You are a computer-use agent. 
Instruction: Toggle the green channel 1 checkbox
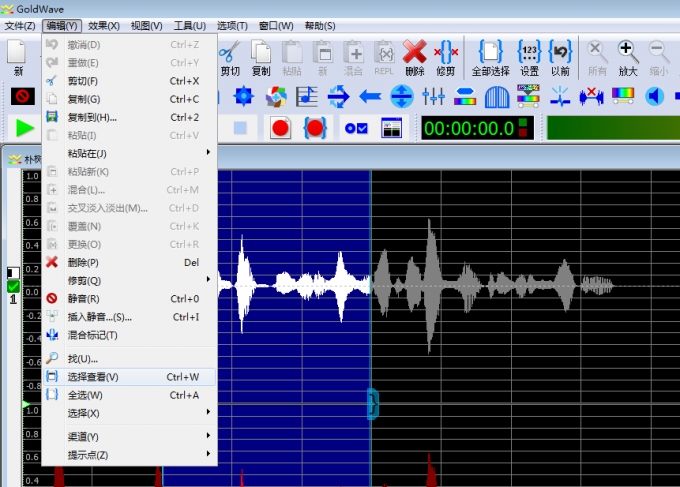[x=13, y=286]
